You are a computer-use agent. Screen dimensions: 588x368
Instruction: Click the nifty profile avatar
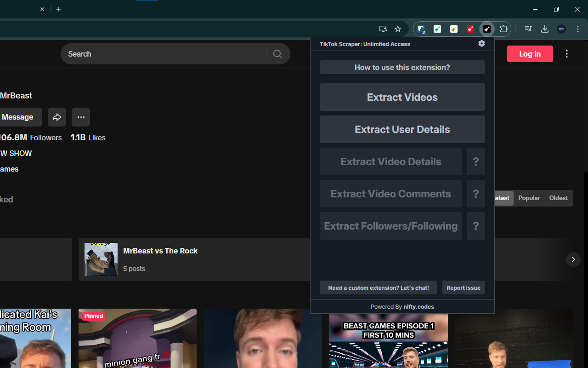click(x=561, y=29)
